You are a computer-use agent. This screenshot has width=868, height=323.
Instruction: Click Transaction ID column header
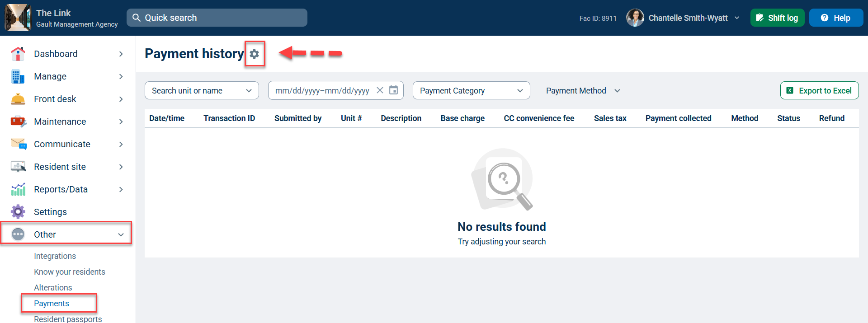tap(229, 118)
